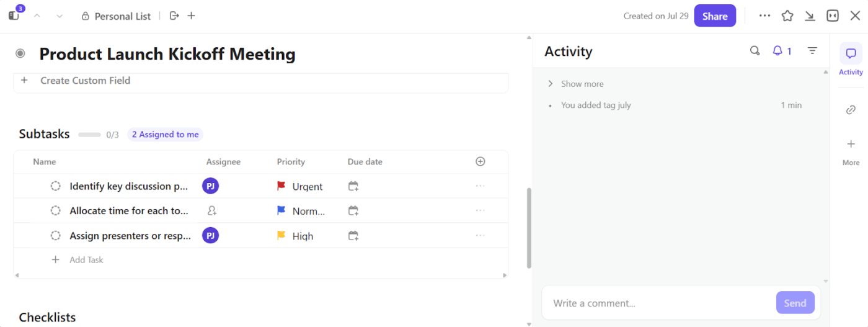The image size is (868, 327).
Task: Click Add Task below subtasks
Action: point(86,260)
